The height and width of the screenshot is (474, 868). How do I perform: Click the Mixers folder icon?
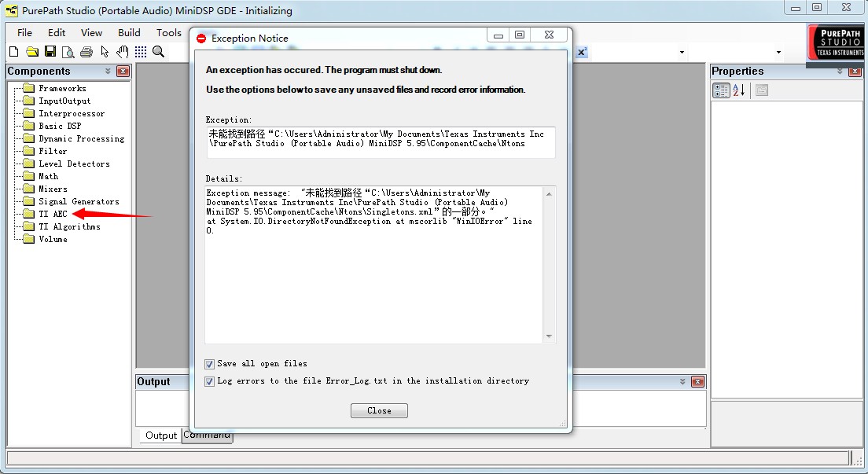tap(29, 189)
